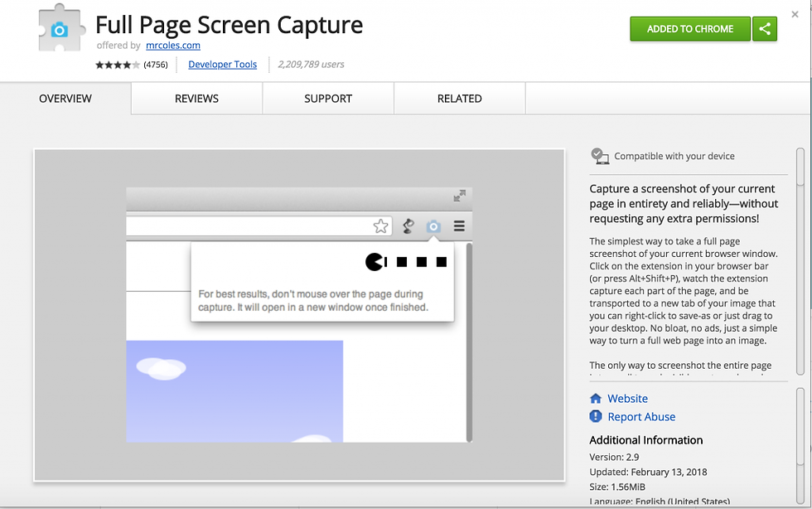Viewport: 812px width, 509px height.
Task: Open the extension Website link
Action: point(628,399)
